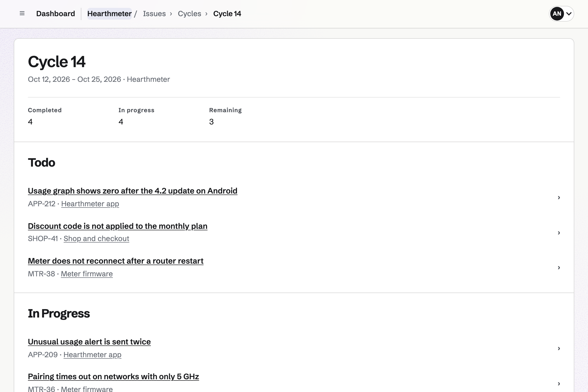Click the MTR-38 issue identifier

(41, 274)
